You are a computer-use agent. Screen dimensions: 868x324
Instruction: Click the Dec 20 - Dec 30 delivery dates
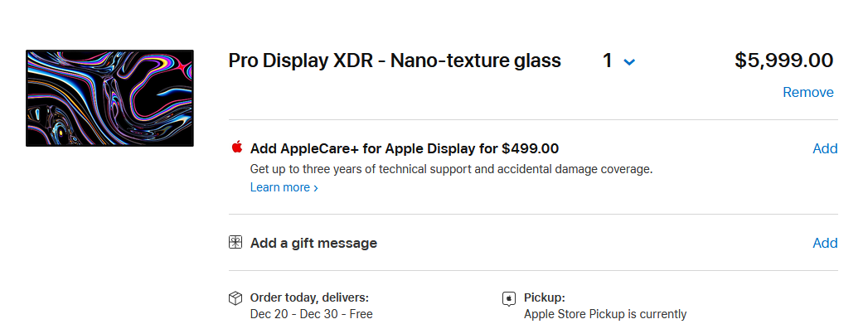311,315
